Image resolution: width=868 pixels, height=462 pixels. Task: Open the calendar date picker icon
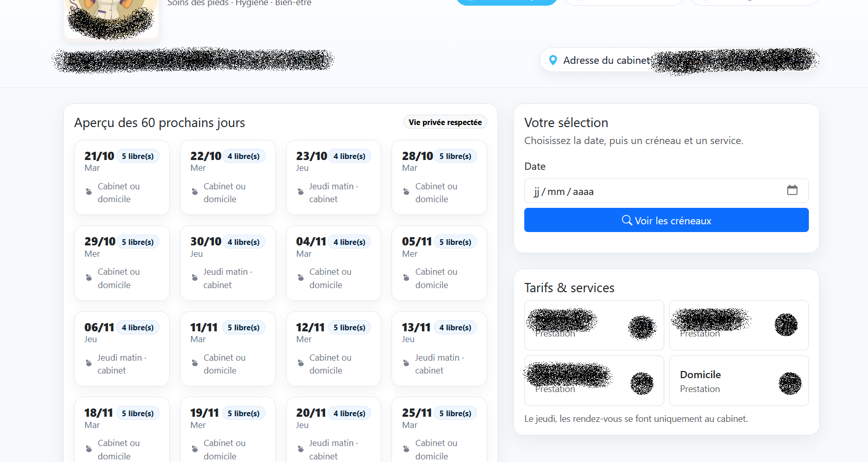point(792,190)
